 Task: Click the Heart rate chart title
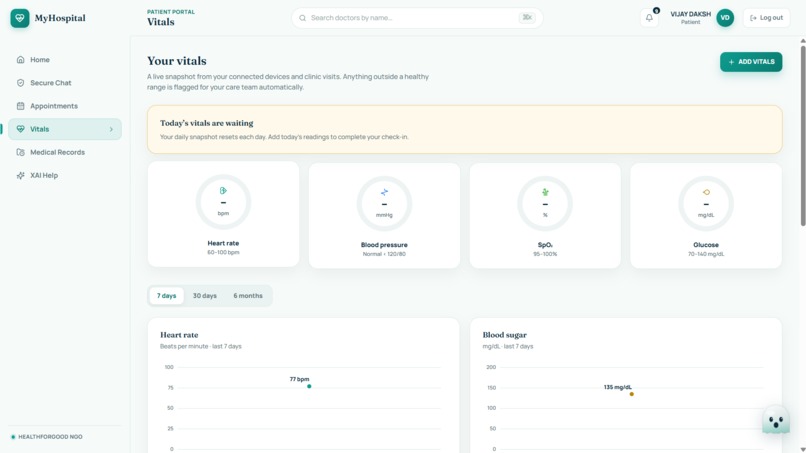179,335
